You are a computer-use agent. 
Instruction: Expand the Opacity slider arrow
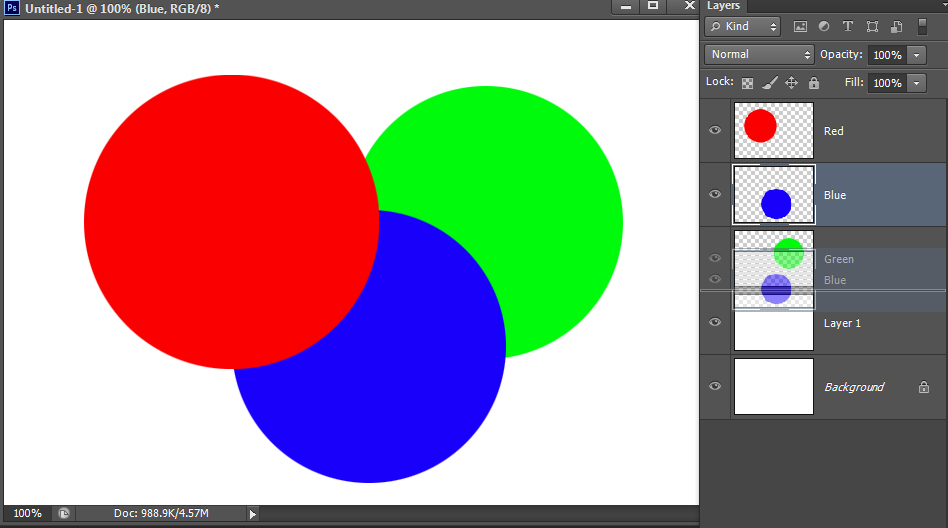pyautogui.click(x=917, y=55)
